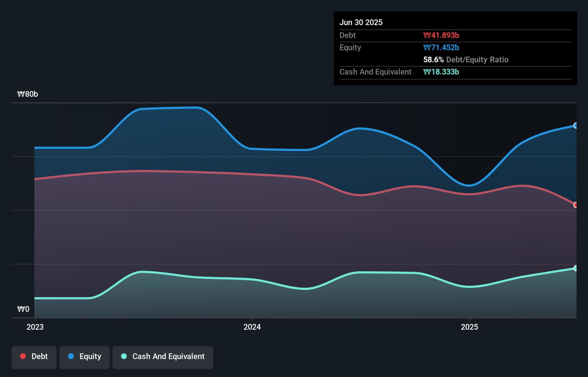Select the 2025 axis label
The image size is (588, 377).
470,327
